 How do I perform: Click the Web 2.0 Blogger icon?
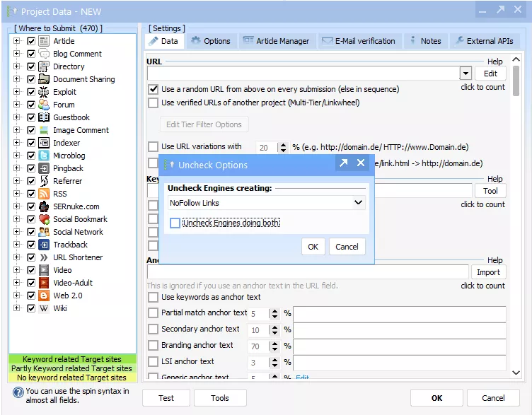pos(44,296)
